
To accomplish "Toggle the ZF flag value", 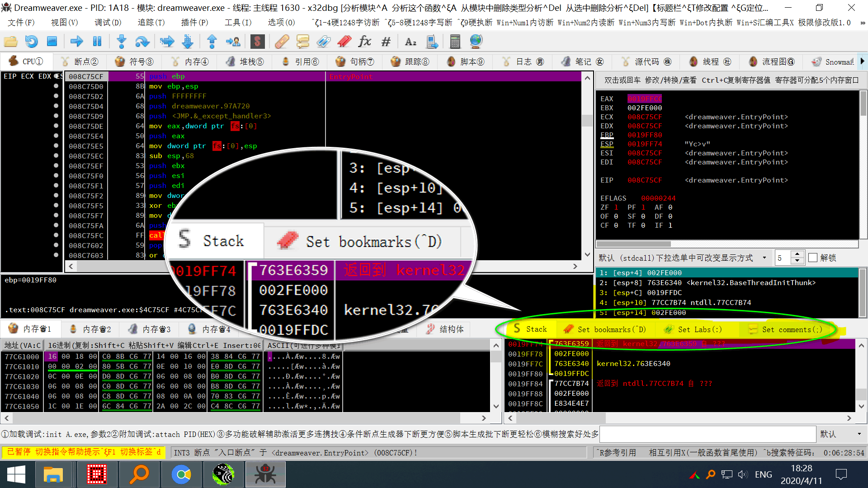I will tap(616, 207).
